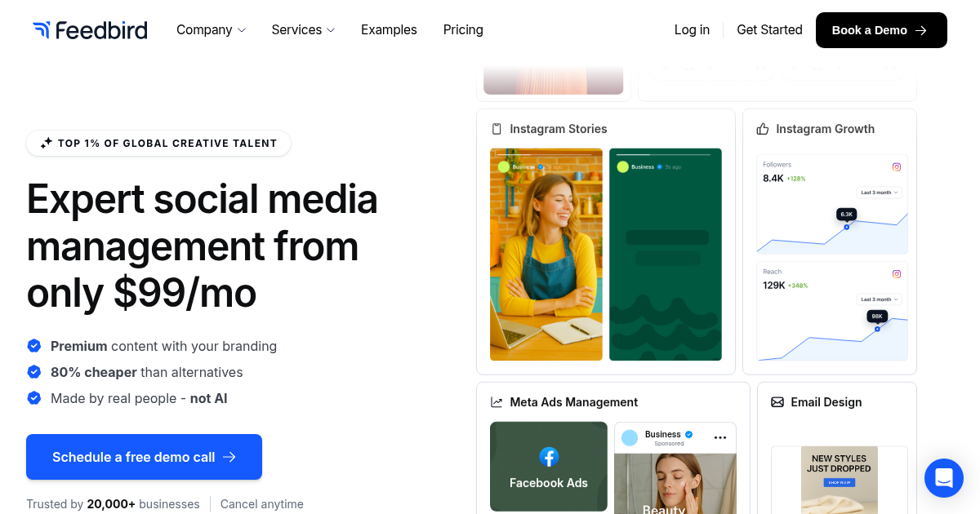This screenshot has height=514, width=980.
Task: Click the Instagram Growth thumbs-up icon
Action: coord(763,129)
